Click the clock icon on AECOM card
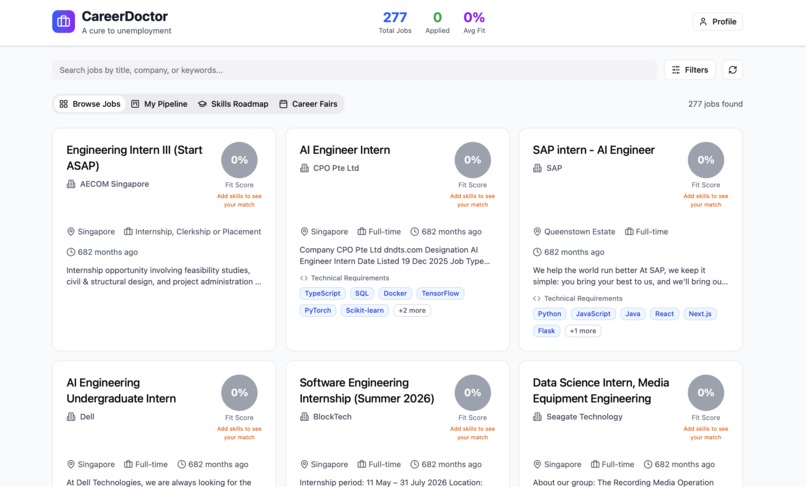Image resolution: width=806 pixels, height=487 pixels. coord(71,252)
